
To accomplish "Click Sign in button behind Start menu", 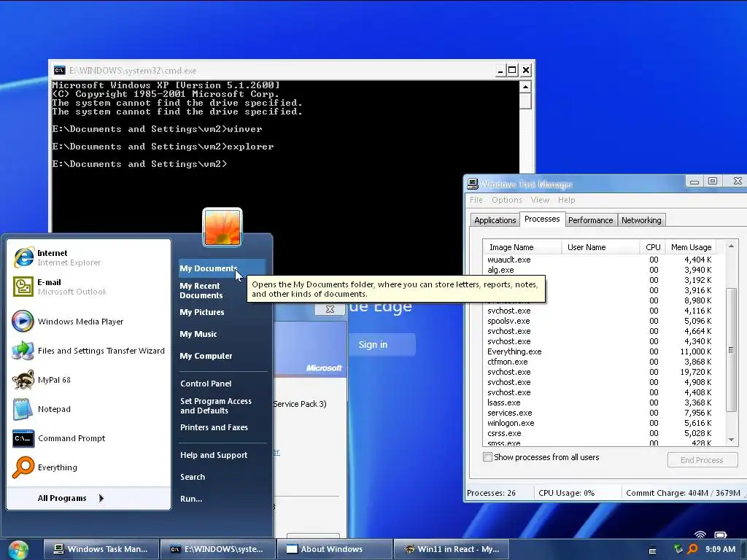I will (382, 344).
